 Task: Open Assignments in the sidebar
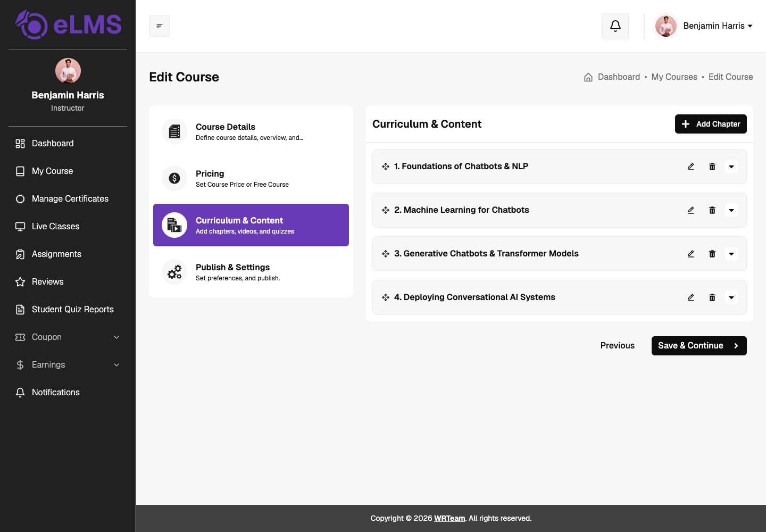coord(68,254)
